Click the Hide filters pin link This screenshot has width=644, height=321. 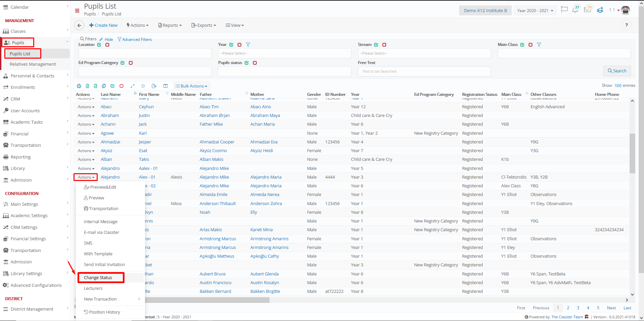[x=106, y=39]
